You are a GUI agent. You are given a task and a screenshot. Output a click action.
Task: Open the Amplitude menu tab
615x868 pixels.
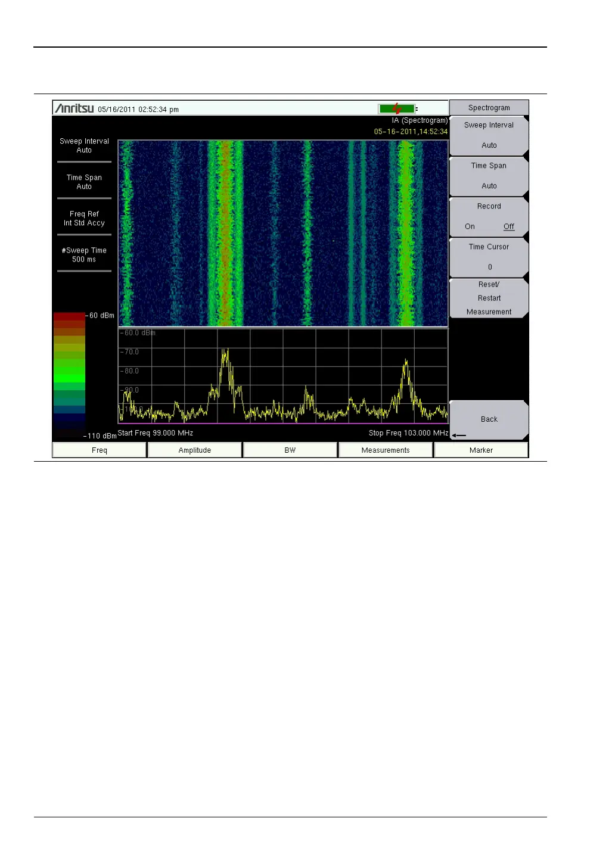[x=195, y=450]
